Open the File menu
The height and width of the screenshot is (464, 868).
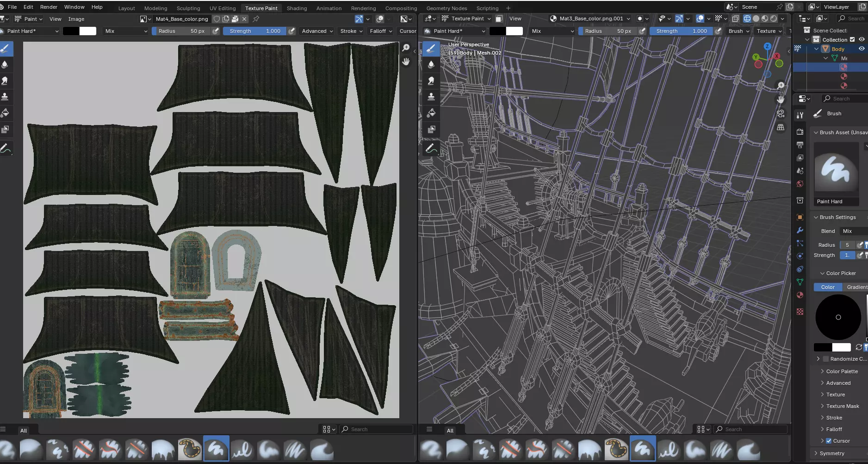click(12, 7)
